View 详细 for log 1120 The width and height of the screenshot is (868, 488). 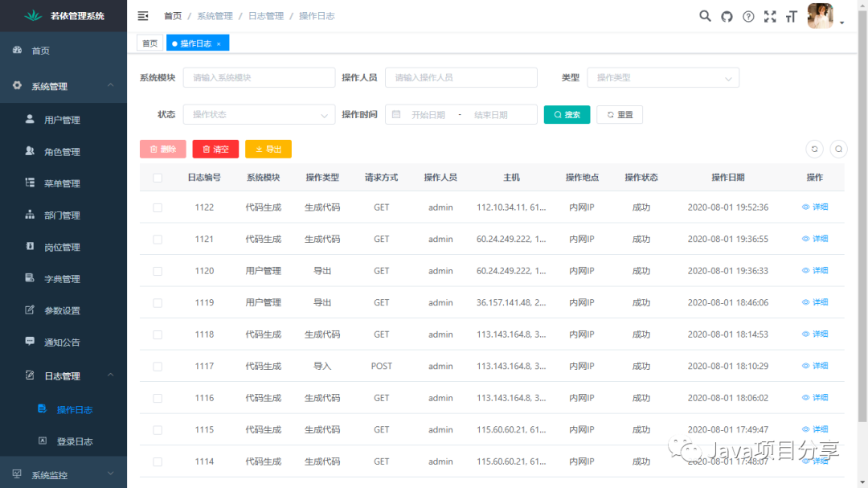(x=815, y=271)
